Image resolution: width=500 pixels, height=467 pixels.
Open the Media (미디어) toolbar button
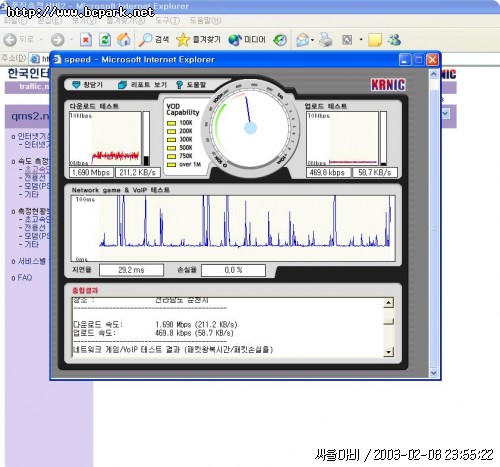click(x=247, y=40)
